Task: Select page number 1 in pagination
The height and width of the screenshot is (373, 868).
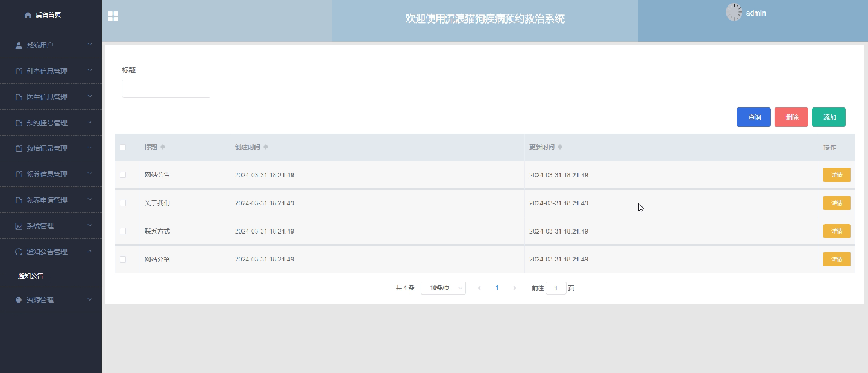Action: point(497,288)
